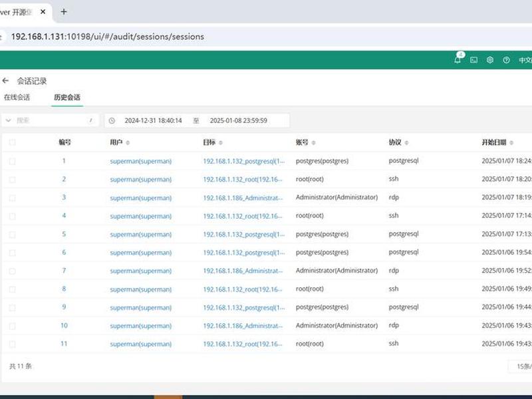Check the checkbox for session row 8

tap(13, 289)
